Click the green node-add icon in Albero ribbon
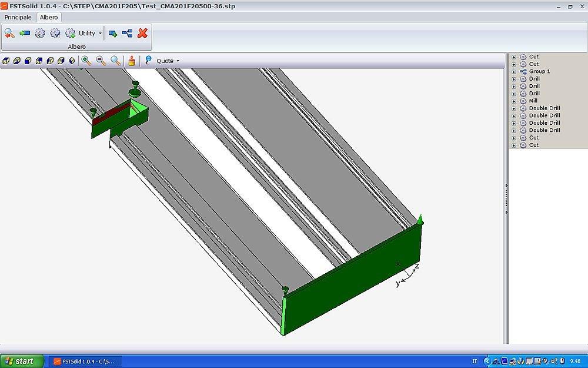Viewport: 588px width, 368px height. pos(112,34)
